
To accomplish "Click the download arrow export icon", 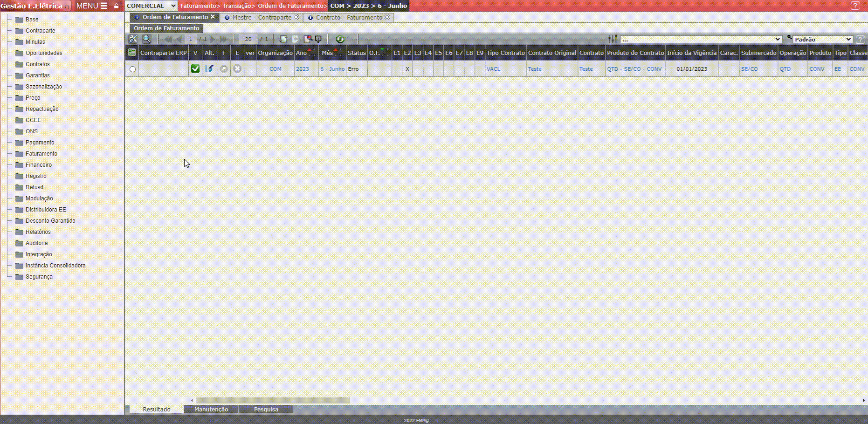I will 318,39.
